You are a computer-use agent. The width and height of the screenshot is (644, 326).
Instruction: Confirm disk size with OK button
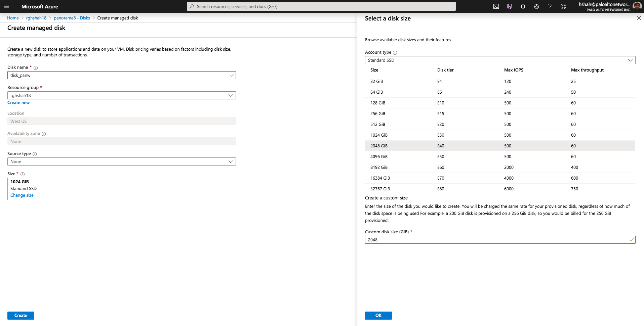pos(378,316)
